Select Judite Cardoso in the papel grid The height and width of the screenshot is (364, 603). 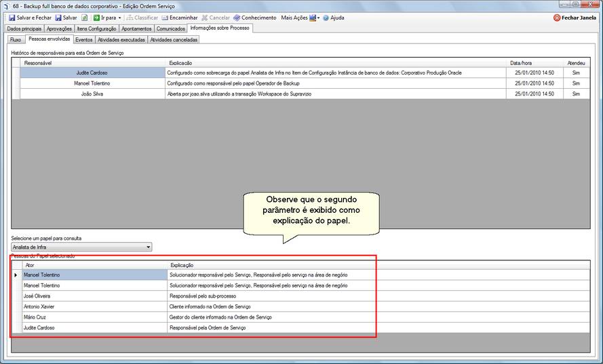tap(94, 328)
